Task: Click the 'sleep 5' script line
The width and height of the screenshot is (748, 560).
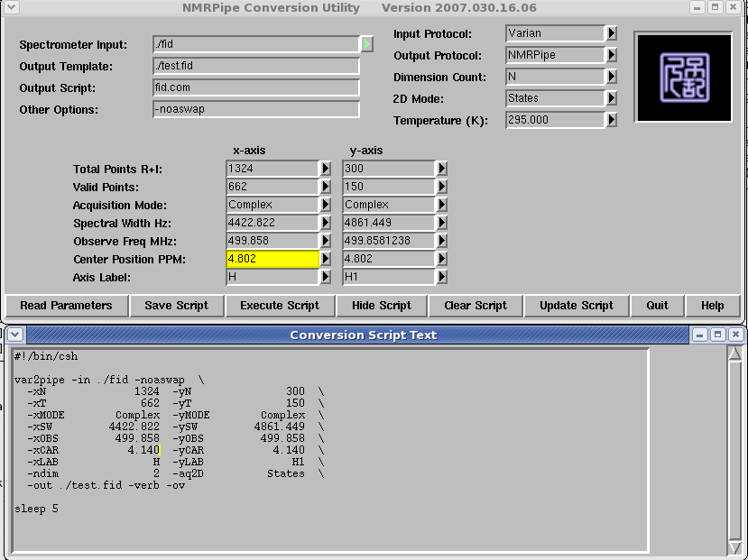Action: pos(36,509)
